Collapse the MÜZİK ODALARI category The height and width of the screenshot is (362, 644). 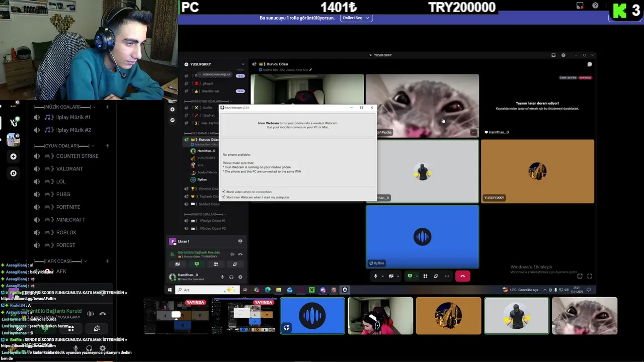click(65, 107)
